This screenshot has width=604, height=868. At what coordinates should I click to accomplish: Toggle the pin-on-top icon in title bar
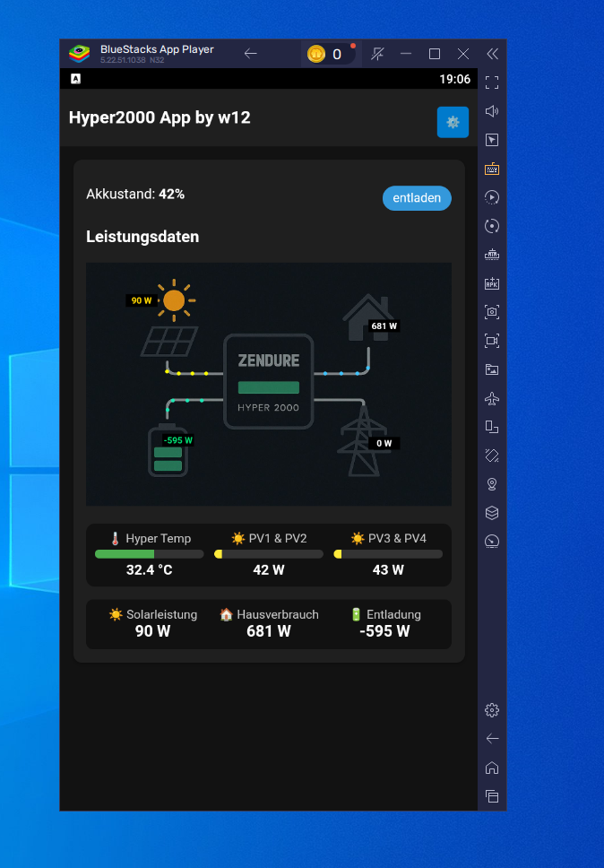click(x=377, y=54)
